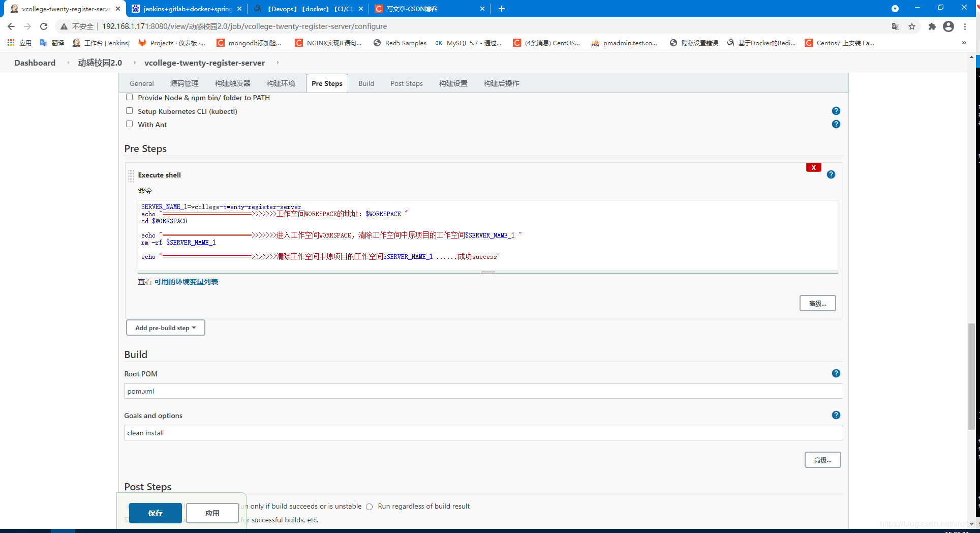
Task: Expand the Add pre-build step dropdown
Action: (165, 328)
